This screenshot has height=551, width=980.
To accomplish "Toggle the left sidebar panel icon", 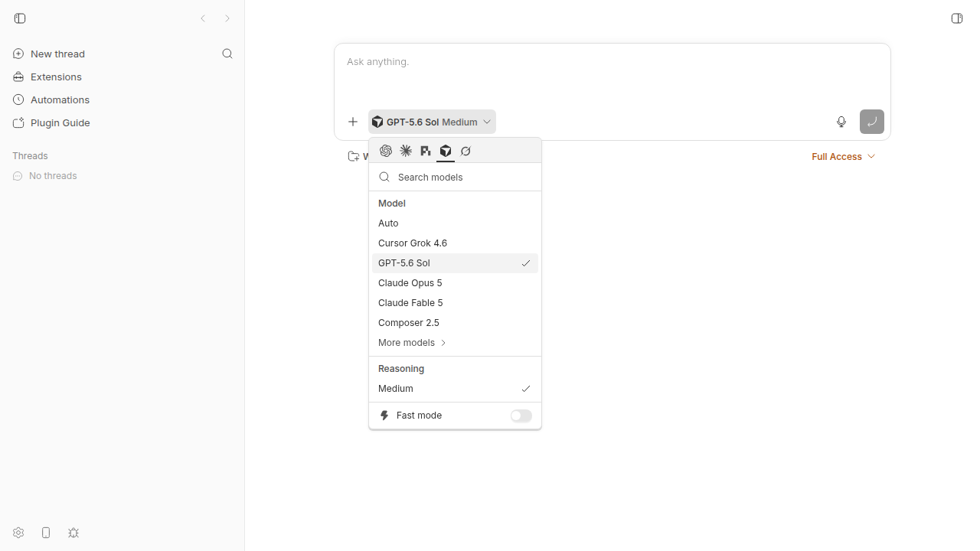I will pos(20,18).
